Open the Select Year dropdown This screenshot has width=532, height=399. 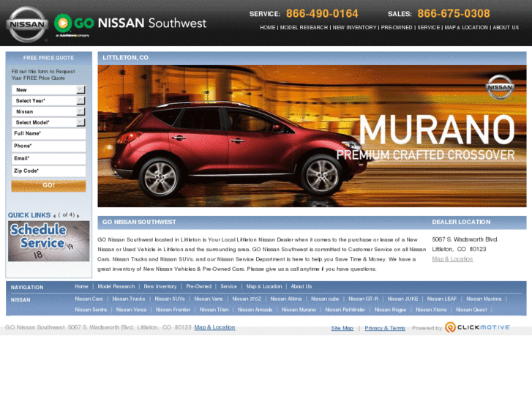[x=48, y=101]
